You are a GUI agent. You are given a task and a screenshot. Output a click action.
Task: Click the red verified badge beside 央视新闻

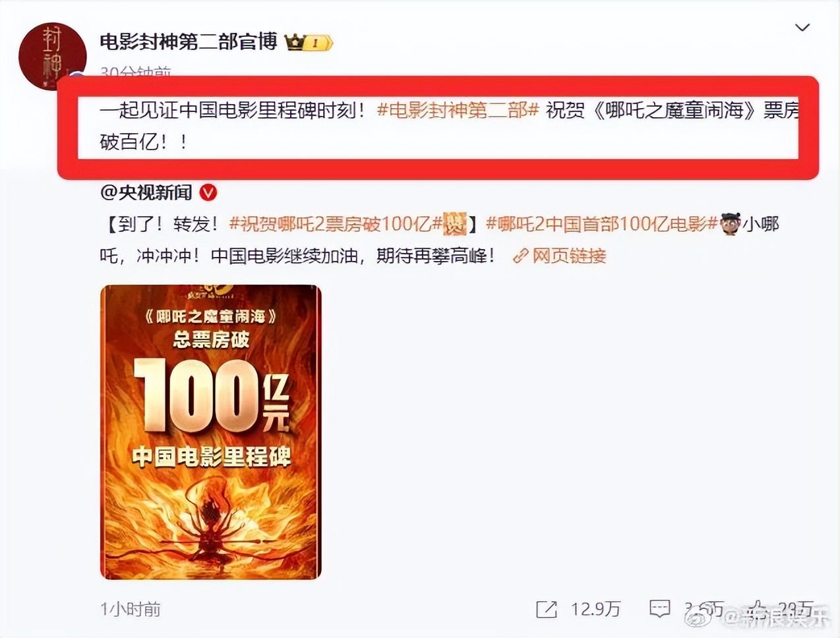pos(208,192)
